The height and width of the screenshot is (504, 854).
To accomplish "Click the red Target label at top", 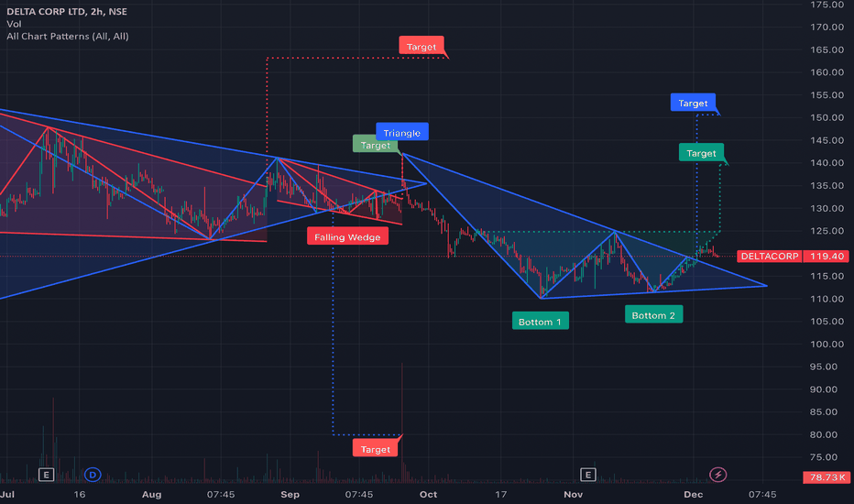I will [422, 47].
